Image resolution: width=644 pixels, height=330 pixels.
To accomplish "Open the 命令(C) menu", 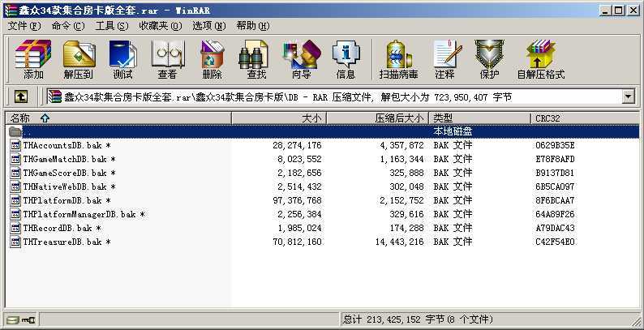I will 68,26.
